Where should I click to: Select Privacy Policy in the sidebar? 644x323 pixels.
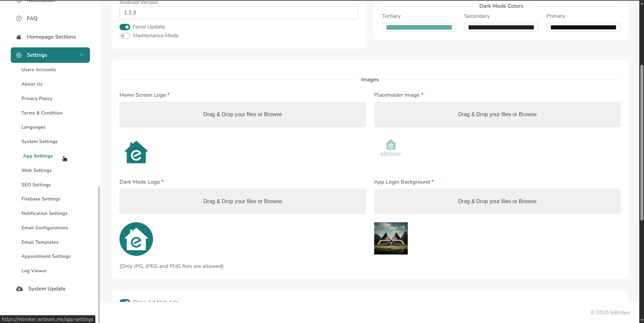[37, 98]
